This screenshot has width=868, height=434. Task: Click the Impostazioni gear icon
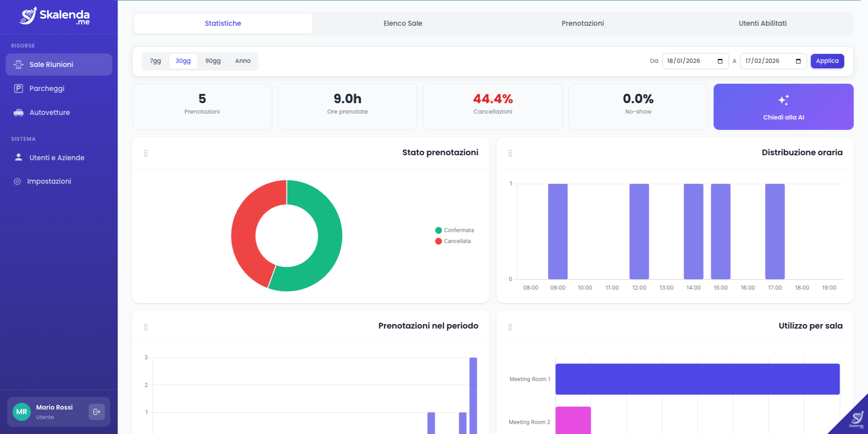(18, 181)
